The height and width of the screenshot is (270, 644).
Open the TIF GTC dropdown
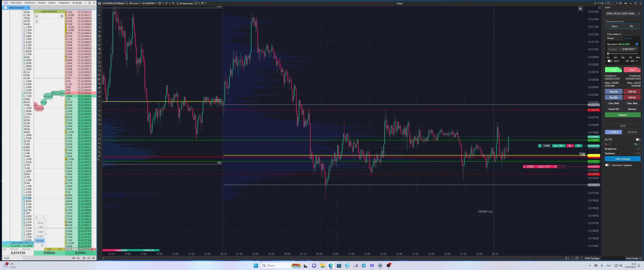tap(634, 61)
